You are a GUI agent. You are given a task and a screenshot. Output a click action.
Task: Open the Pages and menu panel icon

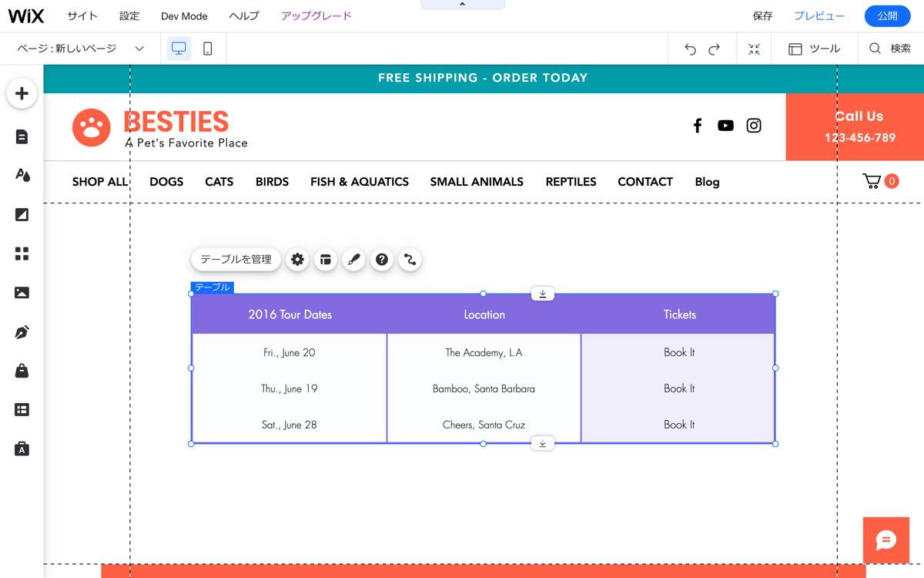(22, 136)
